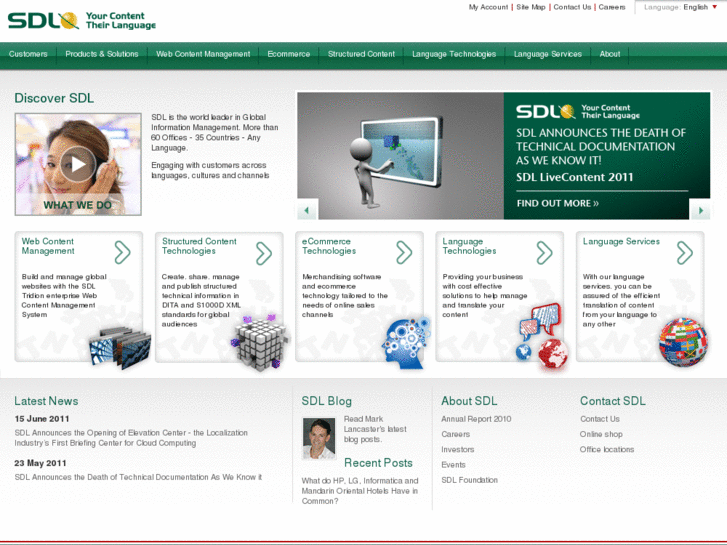Screen dimensions: 727x545
Task: Click the Recent Posts heading
Action: pyautogui.click(x=378, y=463)
